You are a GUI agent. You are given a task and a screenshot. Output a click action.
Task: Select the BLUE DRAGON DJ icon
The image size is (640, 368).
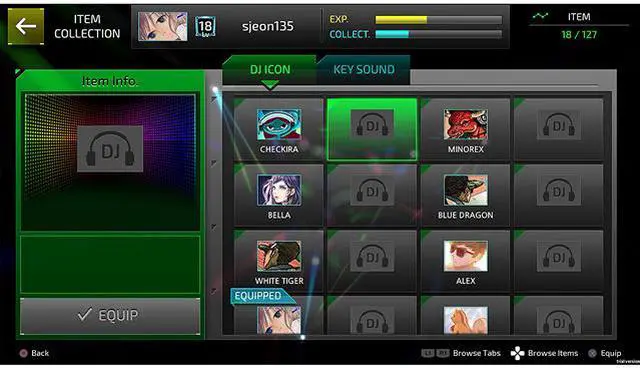point(465,195)
